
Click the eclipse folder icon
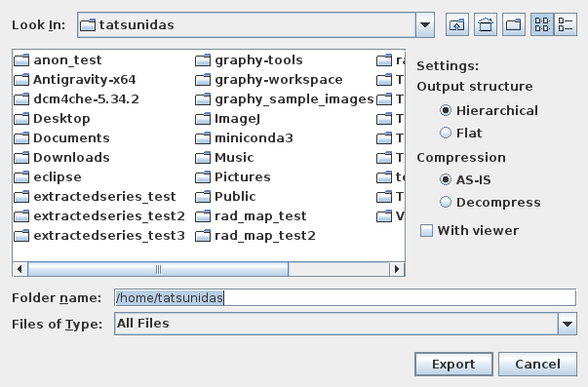[21, 177]
